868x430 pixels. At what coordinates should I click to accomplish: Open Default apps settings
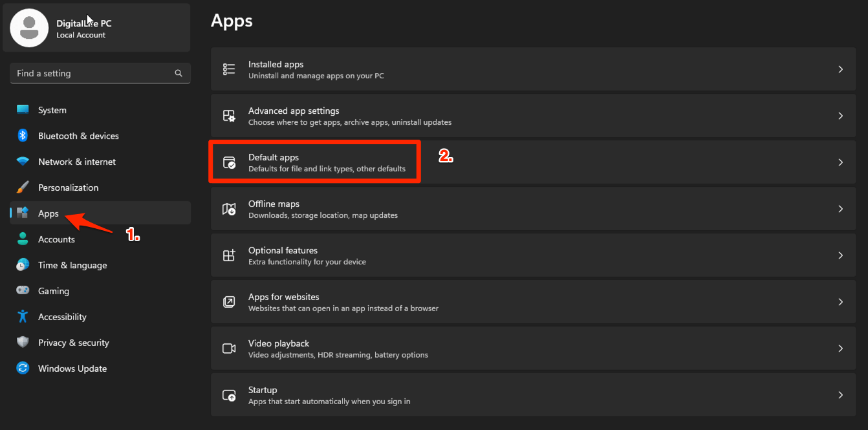tap(314, 161)
